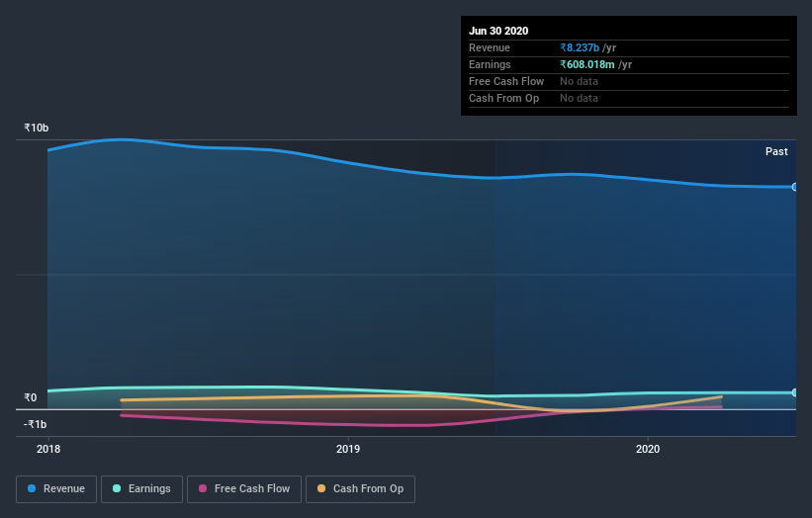812x518 pixels.
Task: Click the ₹0 y-axis label
Action: coord(31,397)
